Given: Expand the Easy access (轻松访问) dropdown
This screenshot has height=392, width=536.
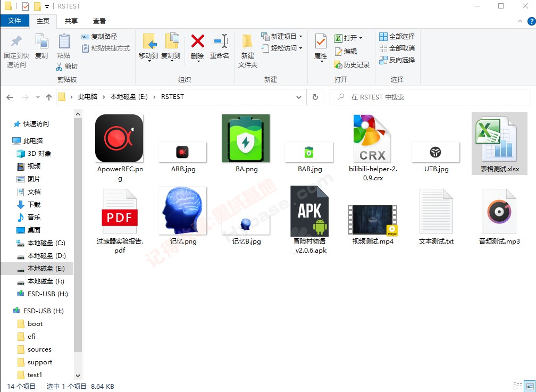Looking at the screenshot, I should 301,48.
